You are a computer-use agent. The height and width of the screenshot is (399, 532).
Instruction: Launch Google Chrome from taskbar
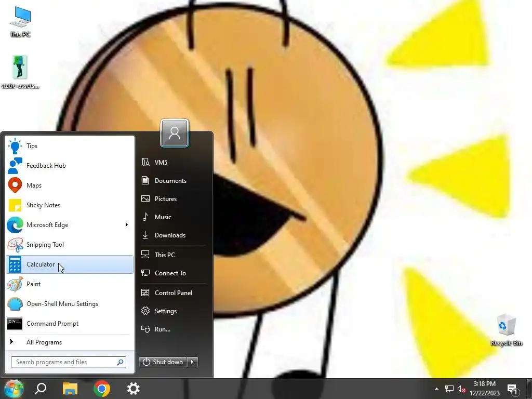pyautogui.click(x=102, y=389)
